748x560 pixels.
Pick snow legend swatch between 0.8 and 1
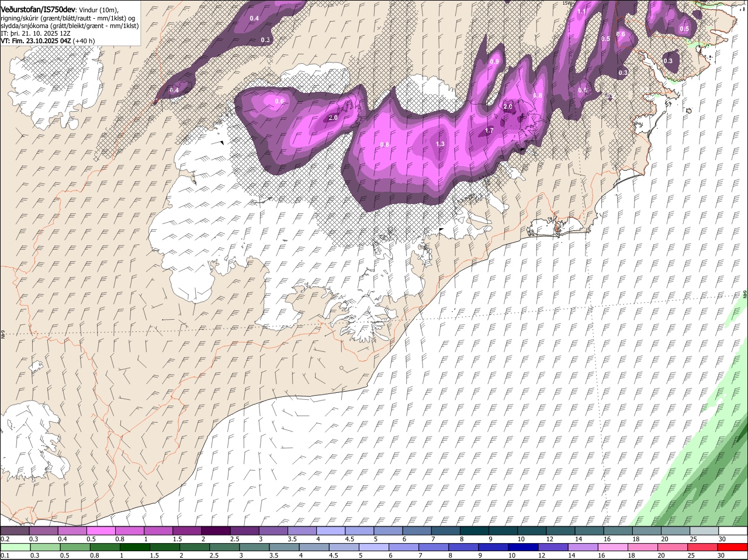(x=130, y=531)
